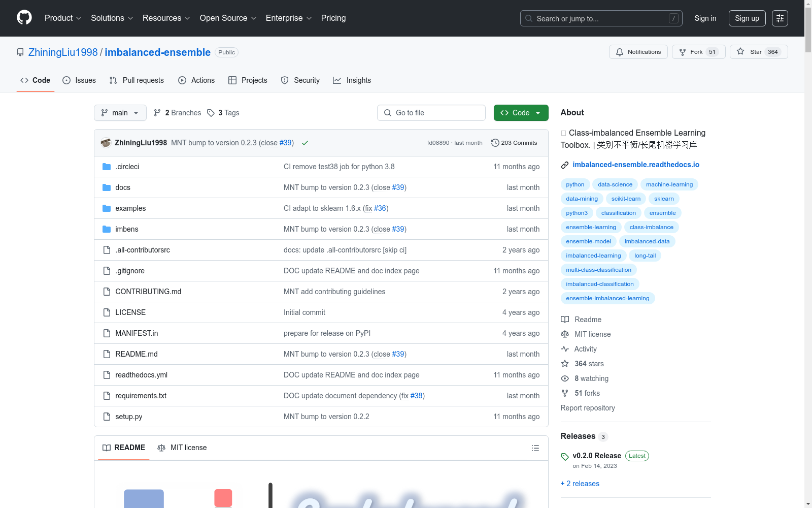Viewport: 812px width, 508px height.
Task: Open the .gitignore file
Action: point(130,271)
